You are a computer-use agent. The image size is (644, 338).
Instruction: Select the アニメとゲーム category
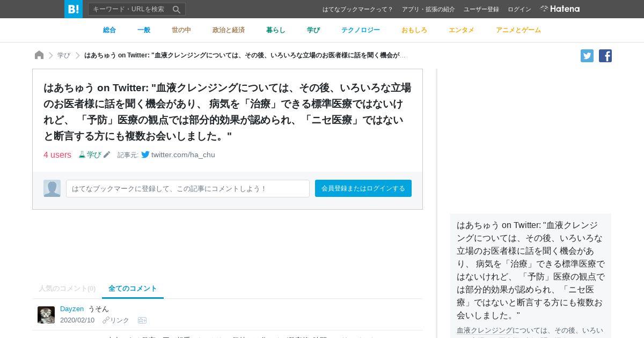pyautogui.click(x=518, y=30)
